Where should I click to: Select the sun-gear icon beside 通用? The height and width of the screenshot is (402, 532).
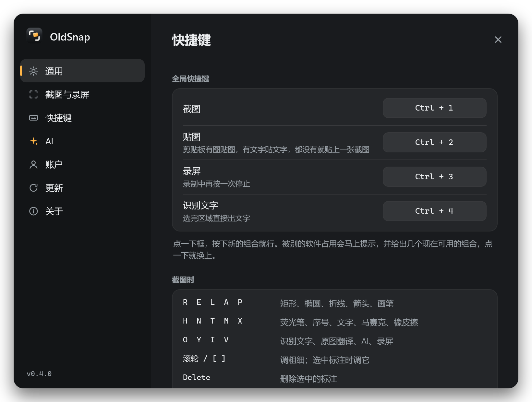point(33,71)
